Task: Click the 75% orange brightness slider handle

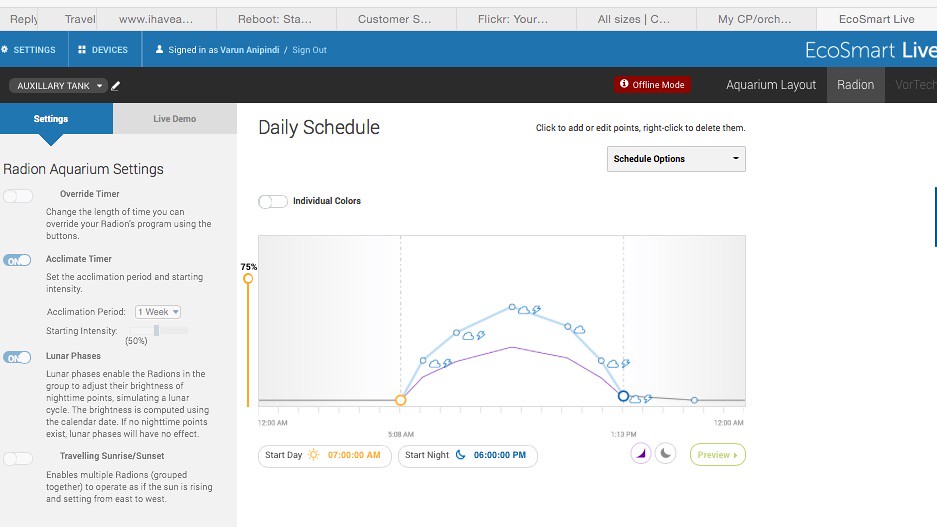Action: click(248, 278)
